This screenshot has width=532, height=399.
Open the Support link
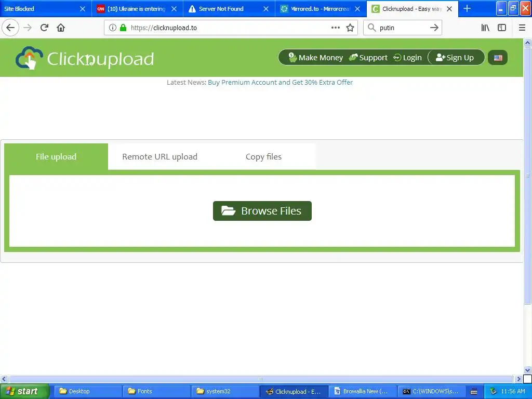(x=368, y=58)
